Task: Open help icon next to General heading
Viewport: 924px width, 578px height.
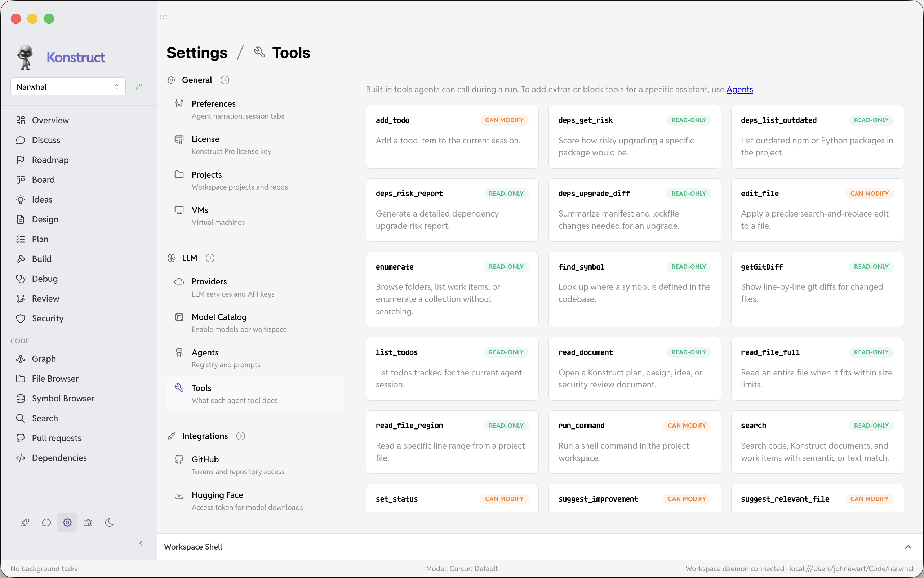Action: tap(225, 80)
